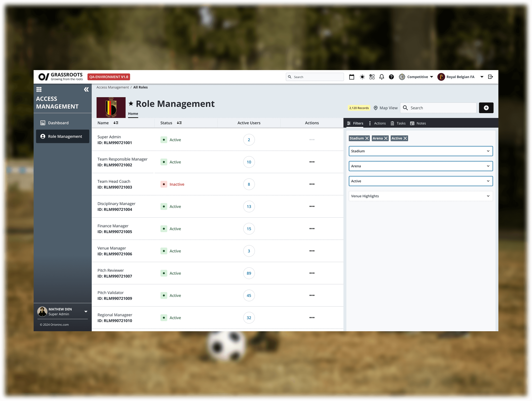Toggle light mode sun icon

click(362, 77)
